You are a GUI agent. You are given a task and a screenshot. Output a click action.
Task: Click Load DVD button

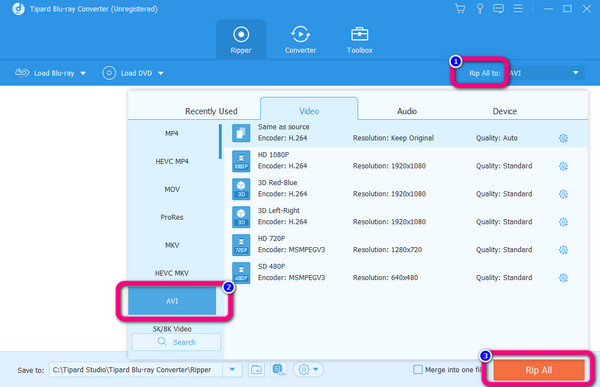click(x=127, y=73)
